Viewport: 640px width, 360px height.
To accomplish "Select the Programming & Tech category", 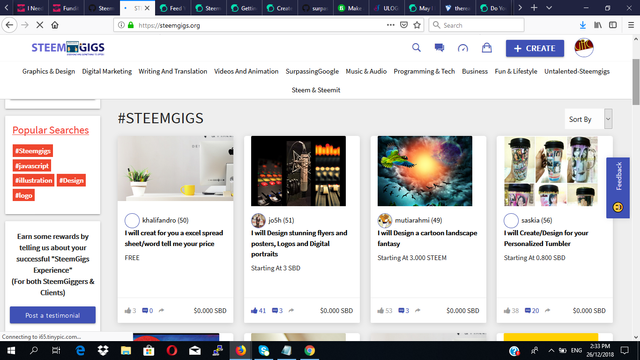I will 424,71.
